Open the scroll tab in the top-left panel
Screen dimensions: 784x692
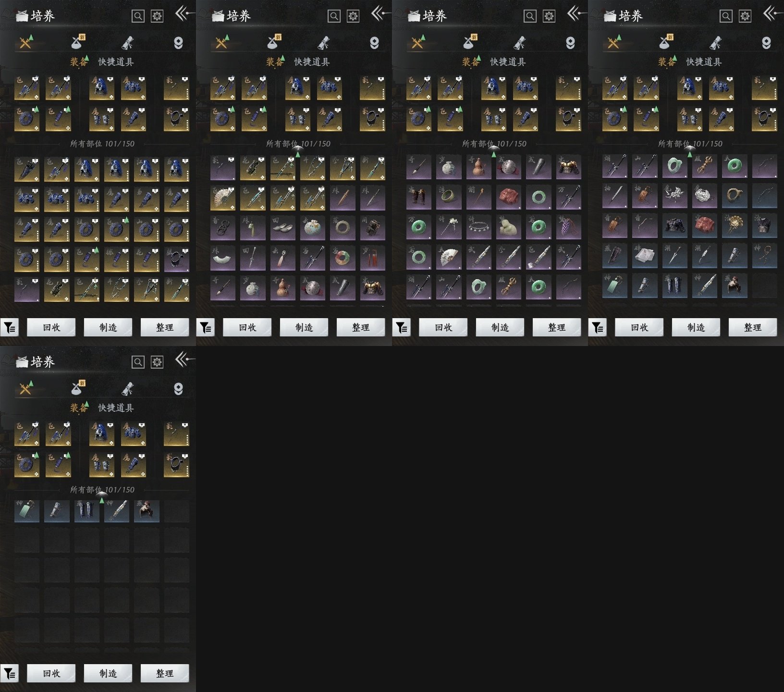tap(127, 43)
